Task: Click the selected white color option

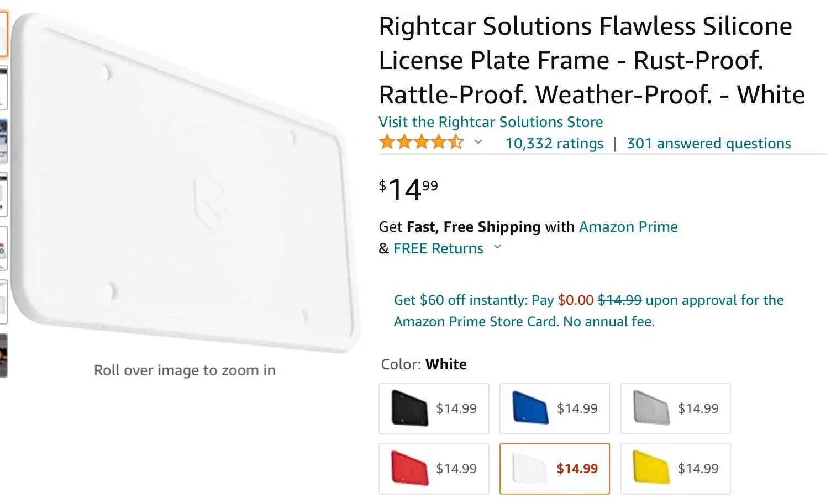Action: click(555, 469)
